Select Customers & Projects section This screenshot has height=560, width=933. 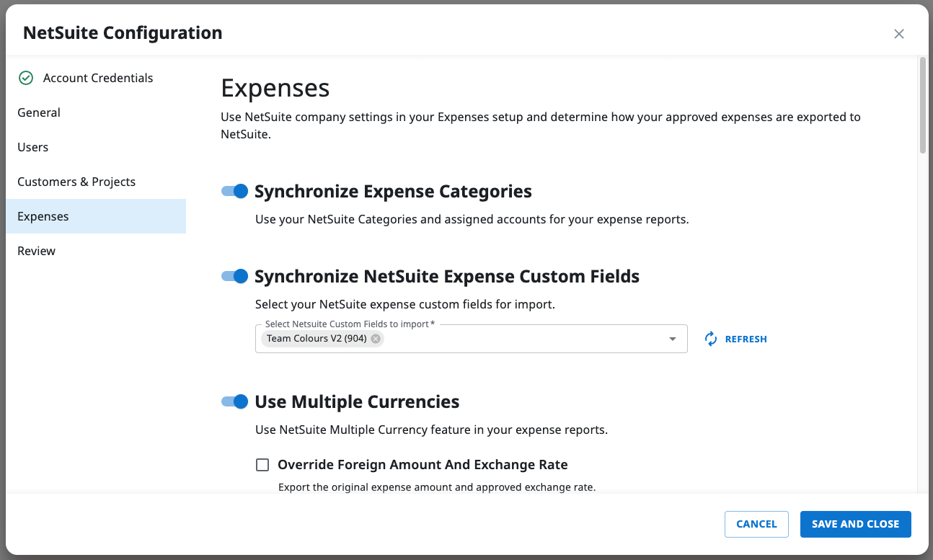pyautogui.click(x=96, y=182)
